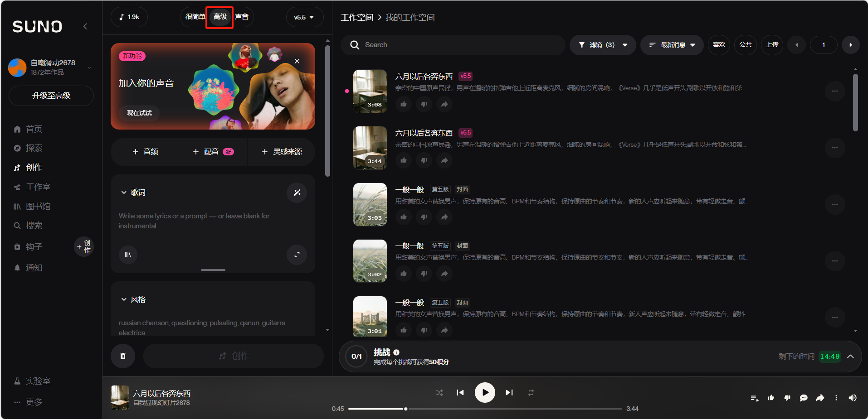Open the v5.5 model version dropdown
Viewport: 868px width, 419px height.
[304, 17]
